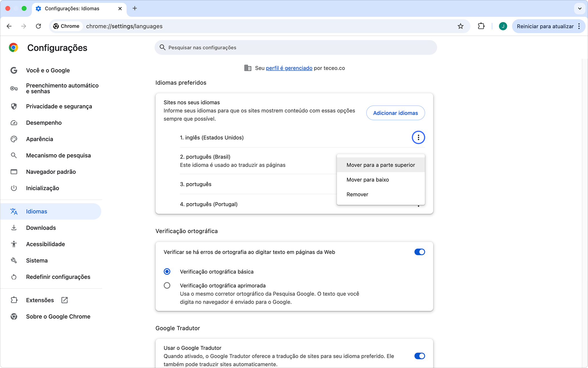Click the bookmark star icon
Screen dimensions: 588x368
tap(460, 26)
